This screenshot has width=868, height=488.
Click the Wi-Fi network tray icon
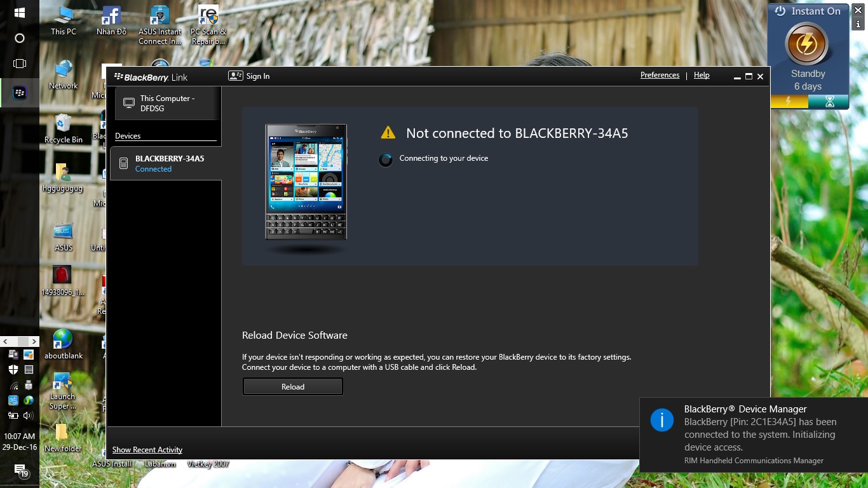tap(13, 385)
